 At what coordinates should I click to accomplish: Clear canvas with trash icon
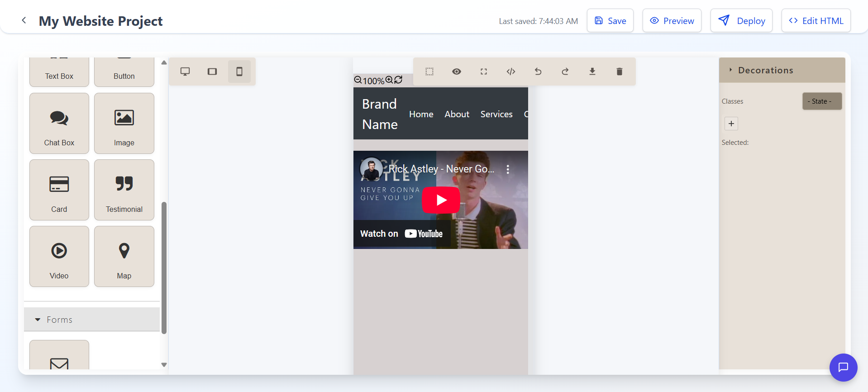[620, 72]
